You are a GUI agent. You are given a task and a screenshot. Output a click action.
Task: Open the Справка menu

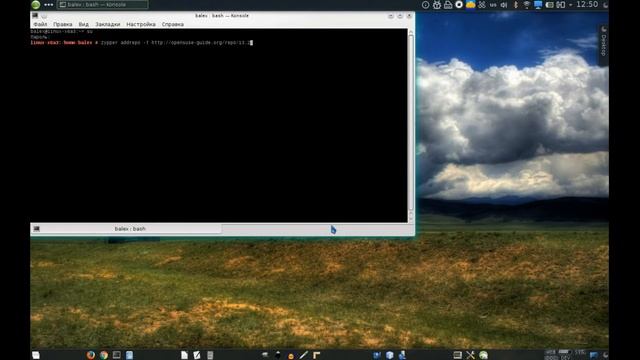(173, 24)
